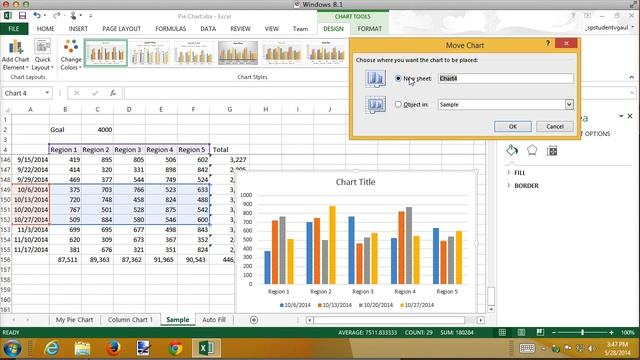Open the REVIEW ribbon tab
Screen dimensions: 640x360
click(x=240, y=29)
